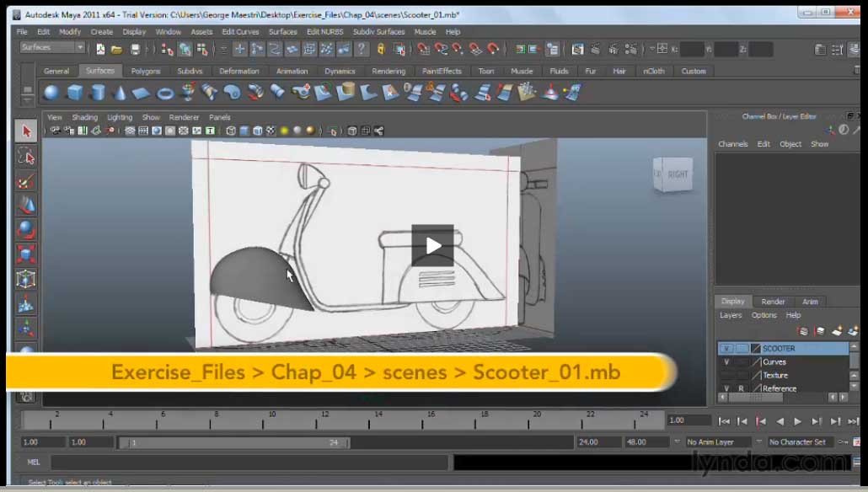Click the playback end 24.00 field

click(x=597, y=442)
